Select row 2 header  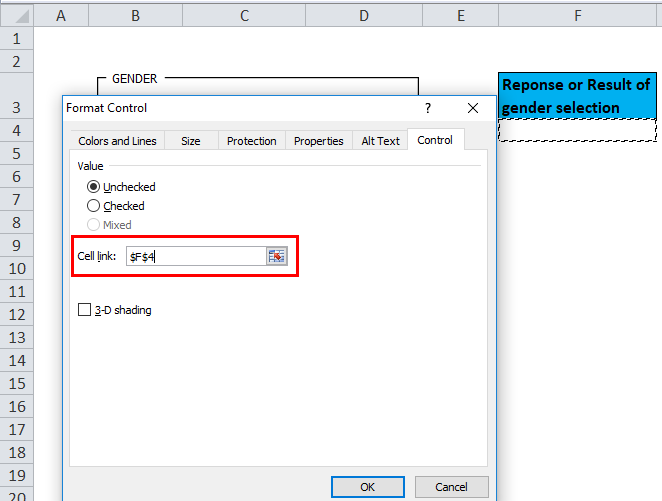(x=17, y=62)
